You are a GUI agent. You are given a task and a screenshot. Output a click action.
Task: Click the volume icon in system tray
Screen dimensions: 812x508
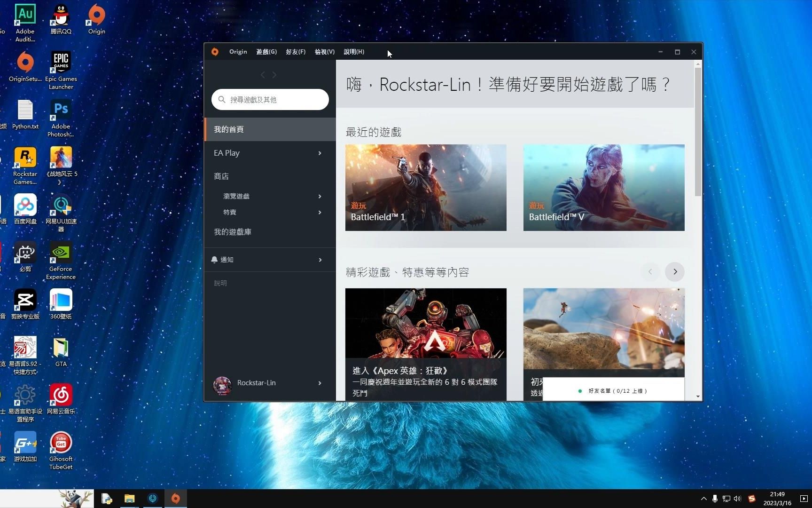coord(737,499)
